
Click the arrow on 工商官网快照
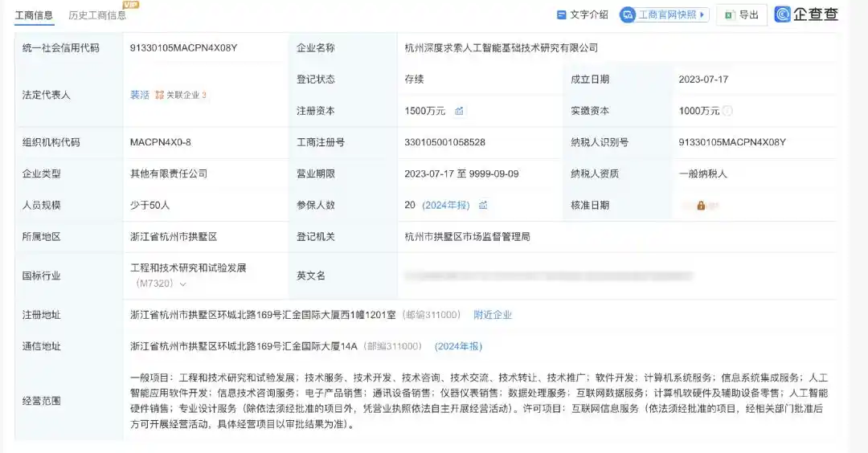[x=702, y=15]
